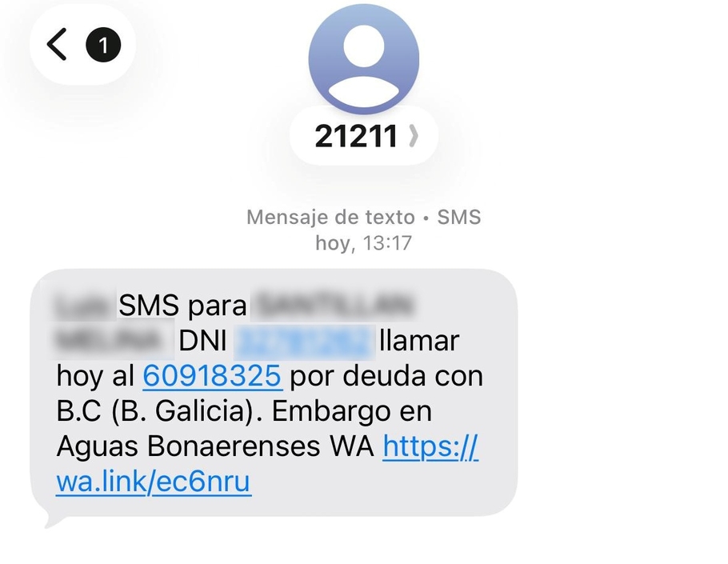Tap the 'hoy, 13:17' timestamp
This screenshot has height=564, width=728.
click(x=363, y=242)
